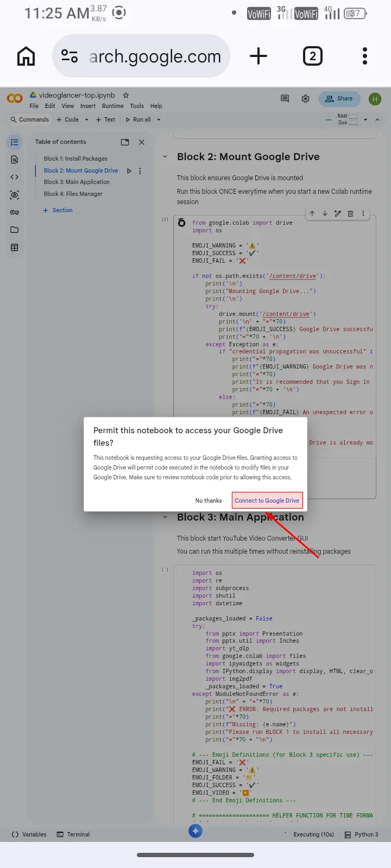Open Chrome home page icon

(26, 56)
